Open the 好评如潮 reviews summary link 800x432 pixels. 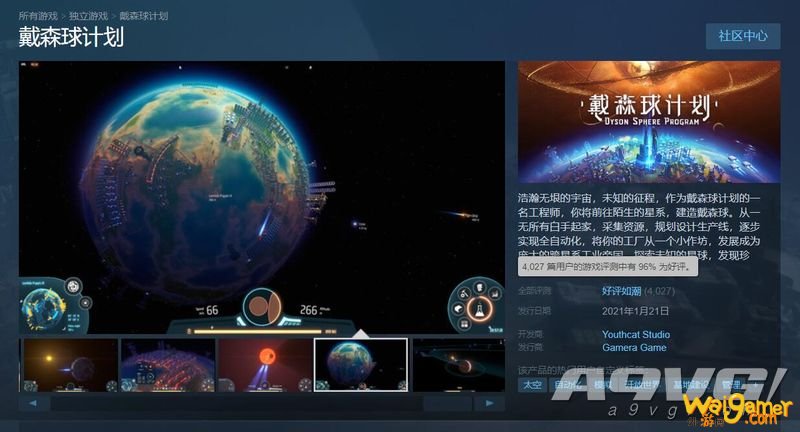[x=621, y=291]
